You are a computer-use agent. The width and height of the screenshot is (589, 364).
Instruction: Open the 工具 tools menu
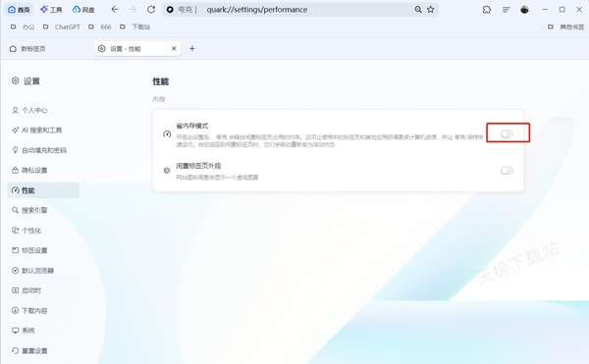click(x=51, y=10)
